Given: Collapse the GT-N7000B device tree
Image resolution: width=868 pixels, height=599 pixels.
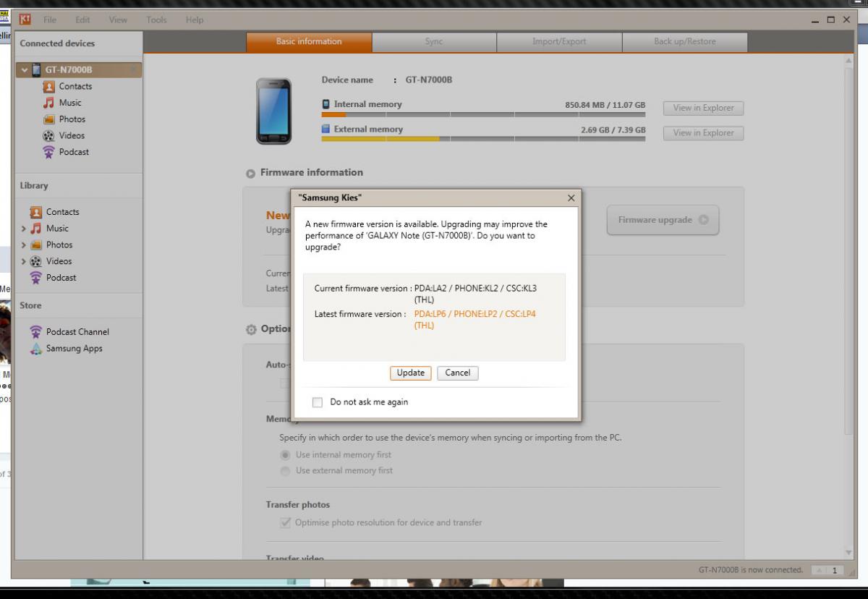Looking at the screenshot, I should [25, 70].
